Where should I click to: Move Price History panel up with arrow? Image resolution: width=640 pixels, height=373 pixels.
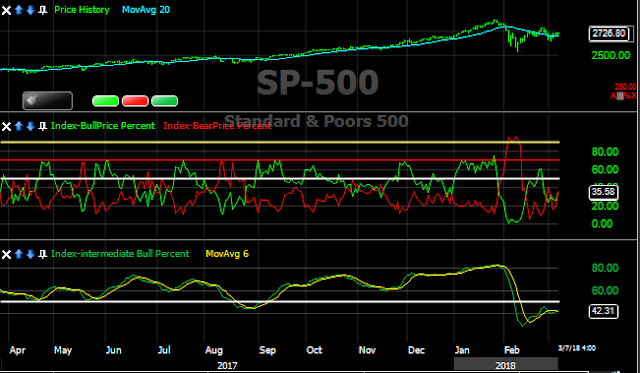(x=18, y=10)
